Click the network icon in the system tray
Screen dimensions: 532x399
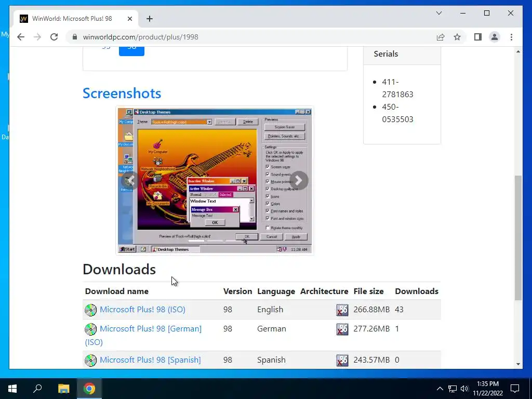(453, 389)
